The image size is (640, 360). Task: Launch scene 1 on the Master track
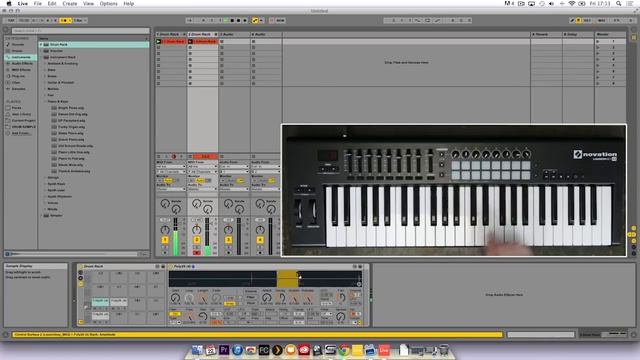point(598,42)
